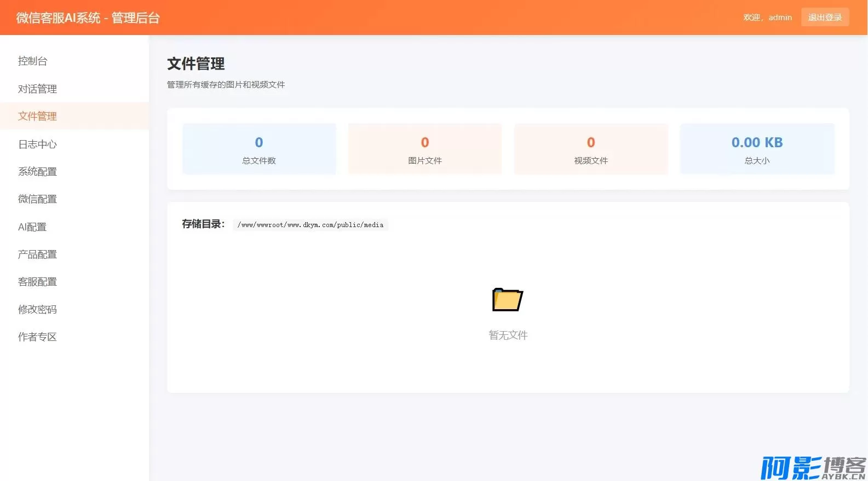Viewport: 868px width, 481px height.
Task: Open the 控制台 dashboard menu item
Action: (x=33, y=61)
